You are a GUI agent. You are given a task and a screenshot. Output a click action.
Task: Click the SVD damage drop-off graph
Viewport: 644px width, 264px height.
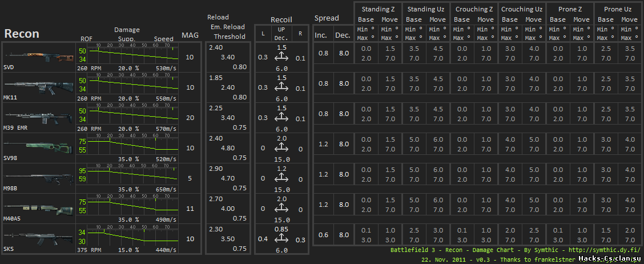(133, 53)
